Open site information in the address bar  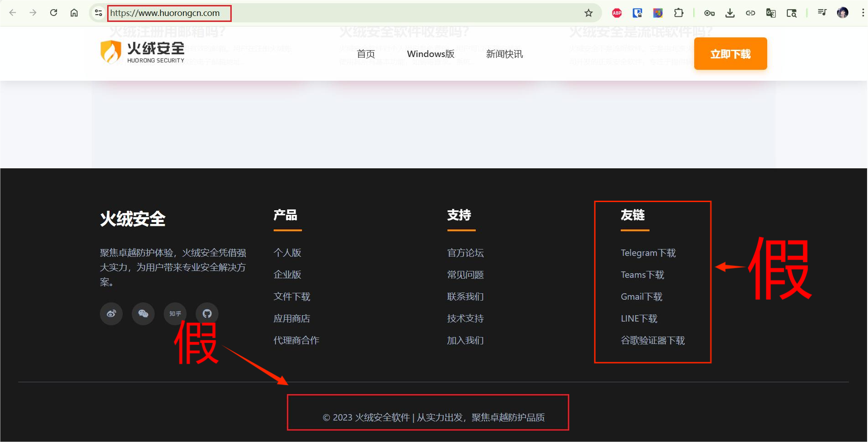[98, 13]
